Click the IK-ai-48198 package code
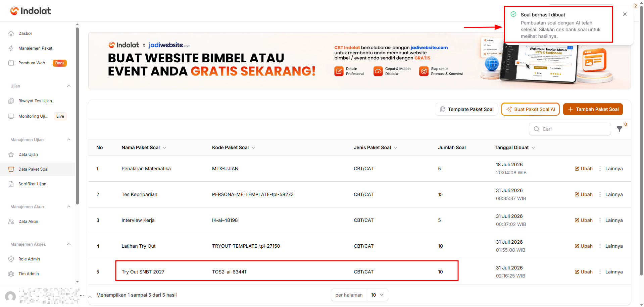The height and width of the screenshot is (307, 644). click(225, 220)
